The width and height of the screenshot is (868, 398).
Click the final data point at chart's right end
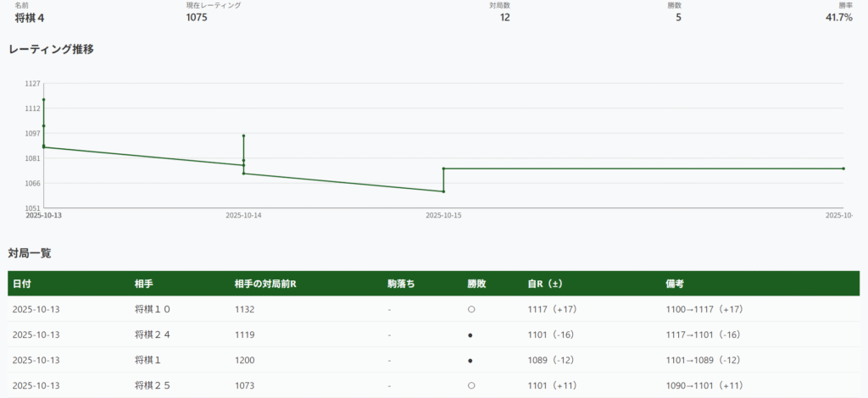tap(843, 169)
